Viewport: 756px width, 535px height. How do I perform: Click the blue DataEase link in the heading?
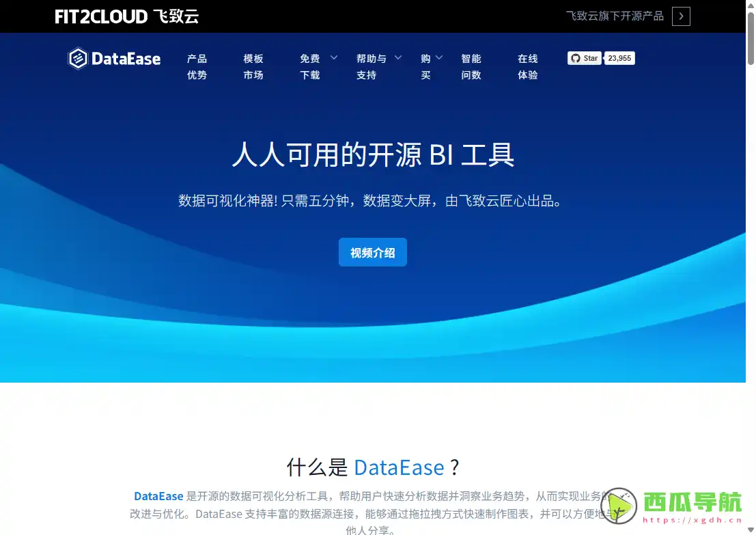(x=399, y=467)
